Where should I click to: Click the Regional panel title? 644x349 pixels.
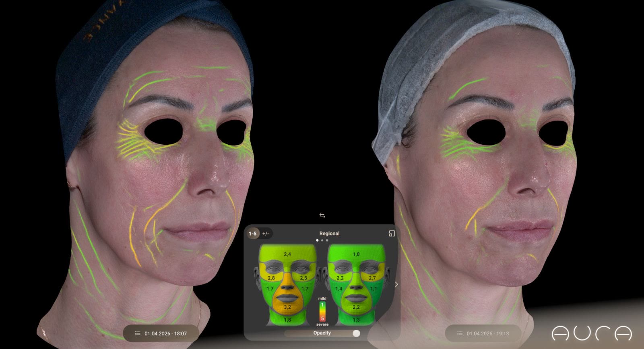click(329, 234)
